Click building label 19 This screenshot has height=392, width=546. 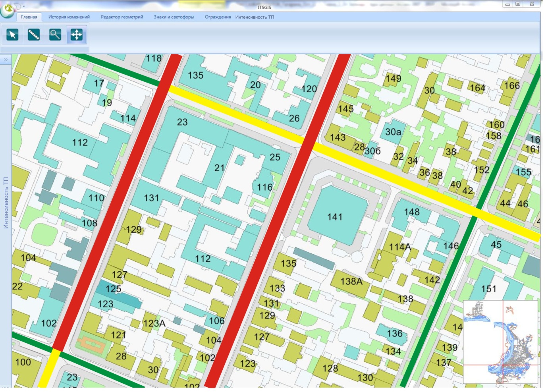[x=107, y=102]
